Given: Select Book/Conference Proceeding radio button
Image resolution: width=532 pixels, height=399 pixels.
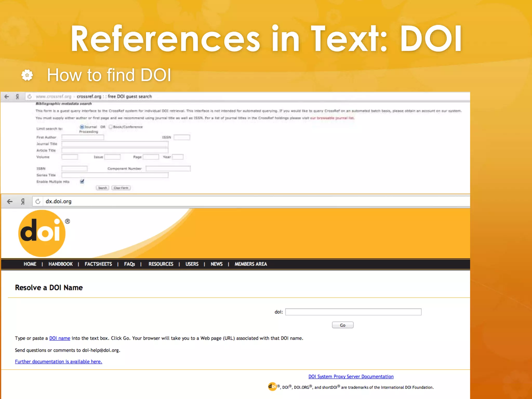Looking at the screenshot, I should pos(111,127).
